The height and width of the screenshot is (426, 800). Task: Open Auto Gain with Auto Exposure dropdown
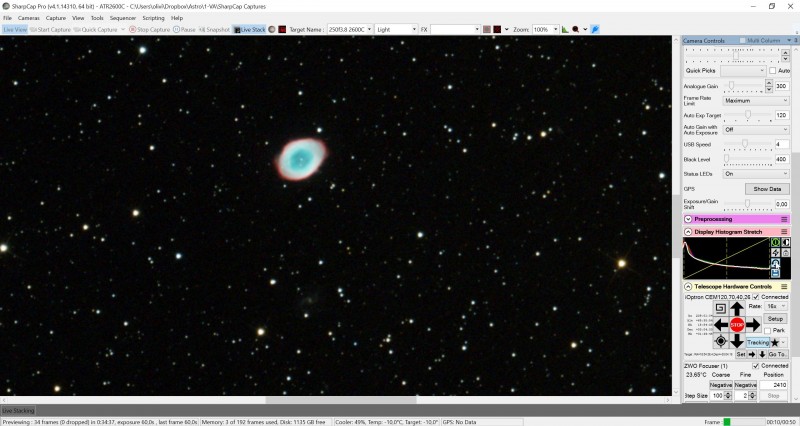pyautogui.click(x=756, y=130)
